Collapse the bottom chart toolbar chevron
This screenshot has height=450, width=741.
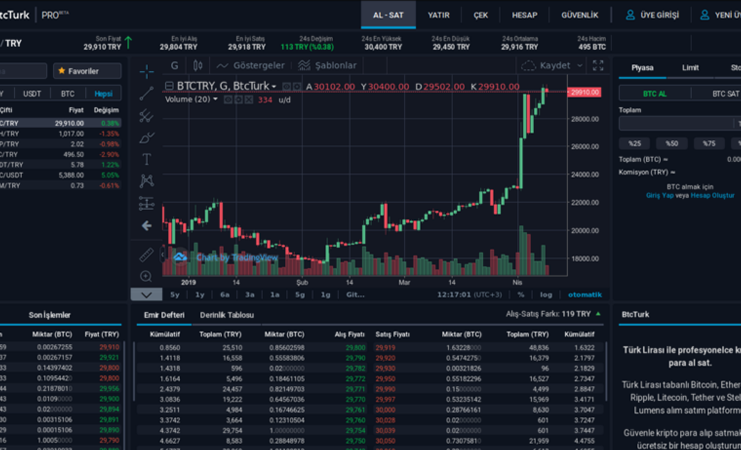coord(146,294)
